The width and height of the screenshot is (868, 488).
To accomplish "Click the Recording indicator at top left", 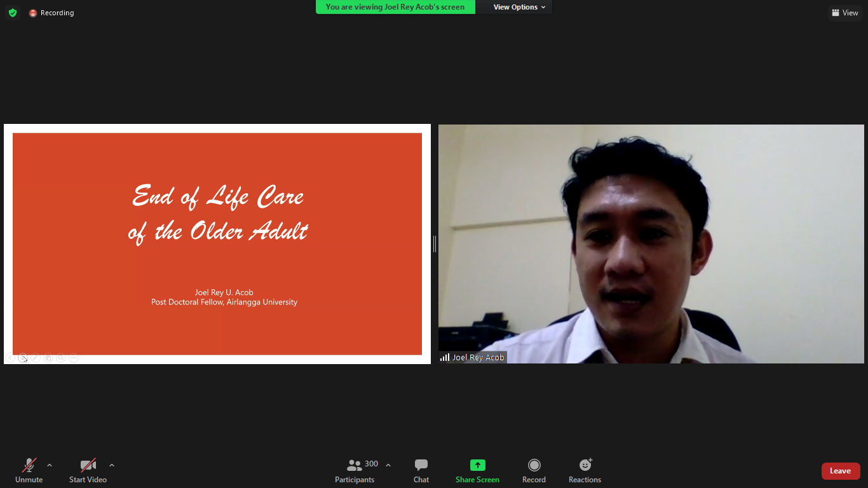I will click(x=51, y=13).
